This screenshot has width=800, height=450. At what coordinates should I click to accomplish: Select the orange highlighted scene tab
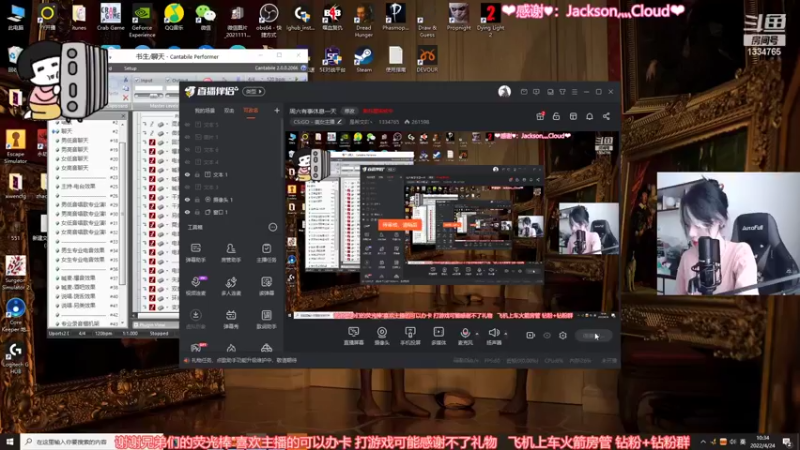251,111
